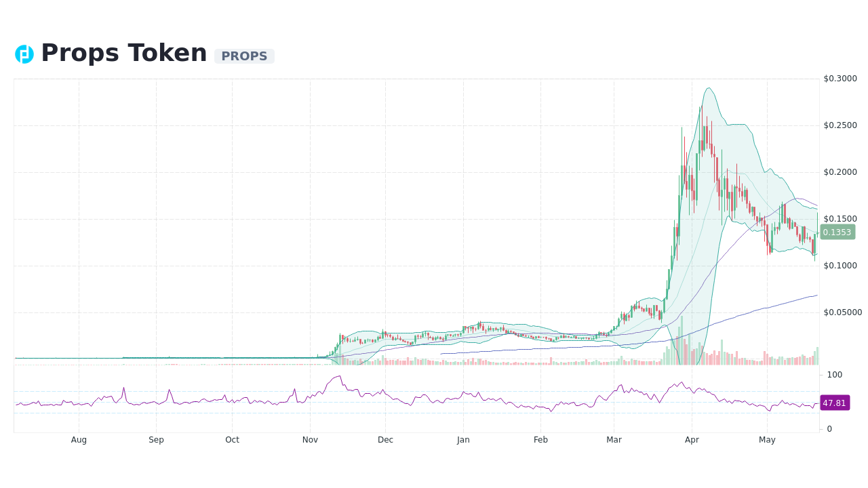Click the Props Token title text
Image resolution: width=868 pixels, height=488 pixels.
coord(123,52)
